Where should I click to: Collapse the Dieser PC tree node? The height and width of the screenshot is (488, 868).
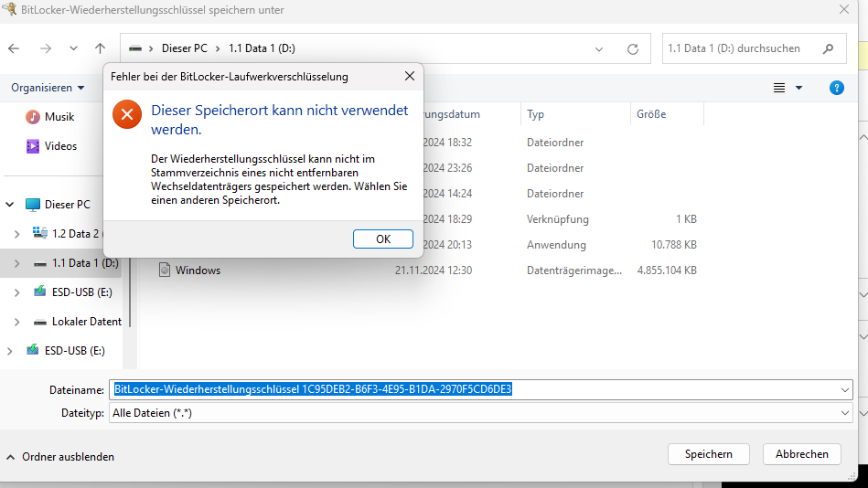tap(10, 204)
